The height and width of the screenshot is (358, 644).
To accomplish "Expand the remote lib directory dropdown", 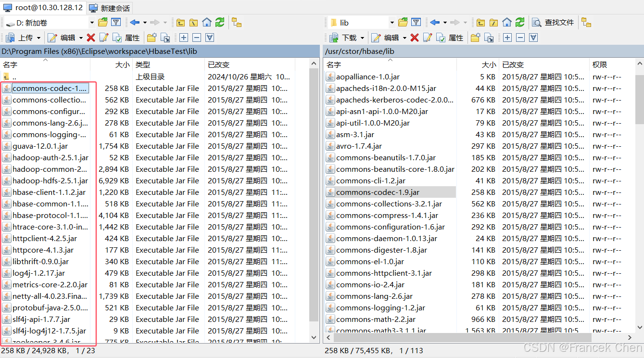I will [392, 23].
